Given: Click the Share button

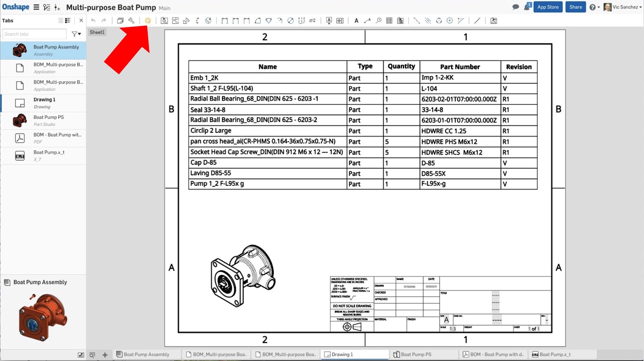Looking at the screenshot, I should [576, 7].
